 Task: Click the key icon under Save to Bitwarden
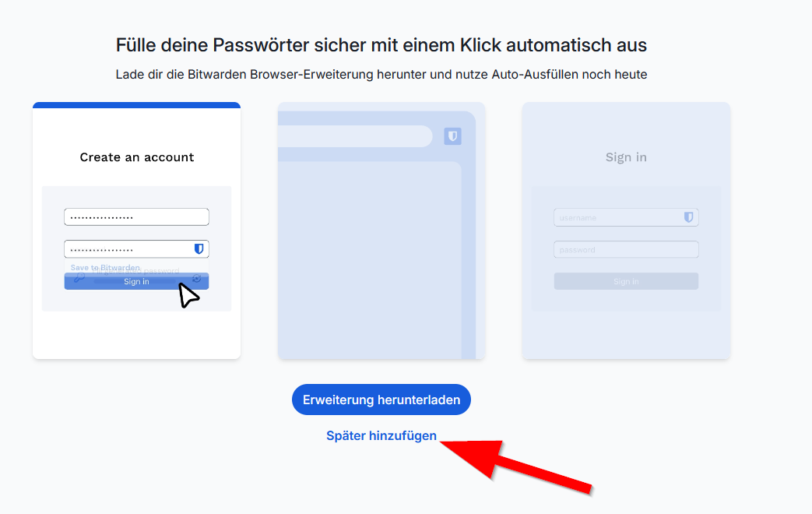(79, 277)
